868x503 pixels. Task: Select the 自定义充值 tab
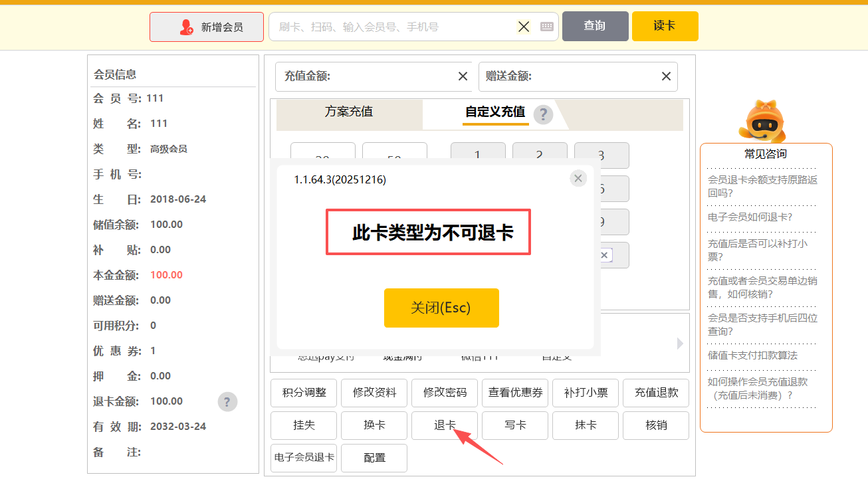click(495, 112)
